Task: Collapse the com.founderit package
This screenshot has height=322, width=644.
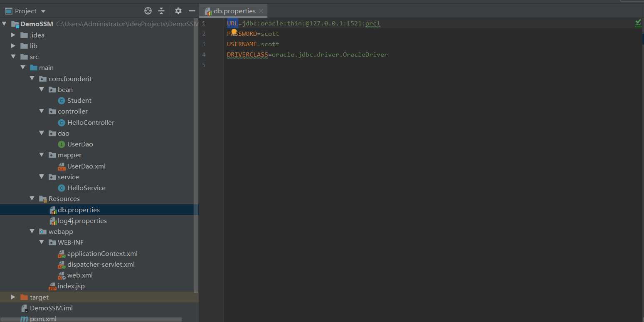Action: point(32,79)
